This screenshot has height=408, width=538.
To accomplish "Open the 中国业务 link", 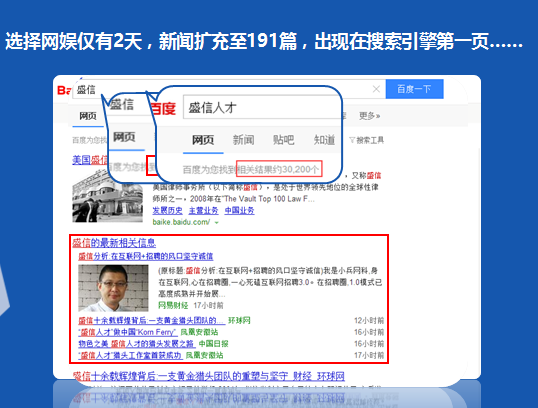I will [x=239, y=210].
